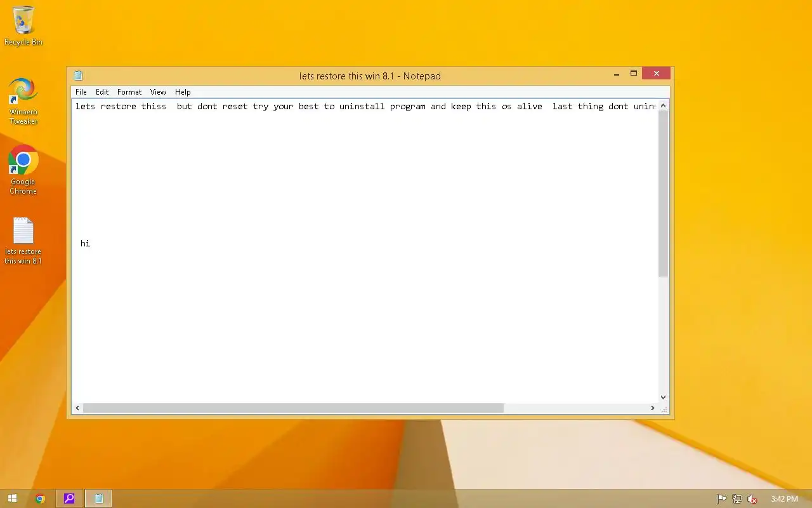The height and width of the screenshot is (508, 812).
Task: Launch Chrome from the taskbar
Action: 40,498
